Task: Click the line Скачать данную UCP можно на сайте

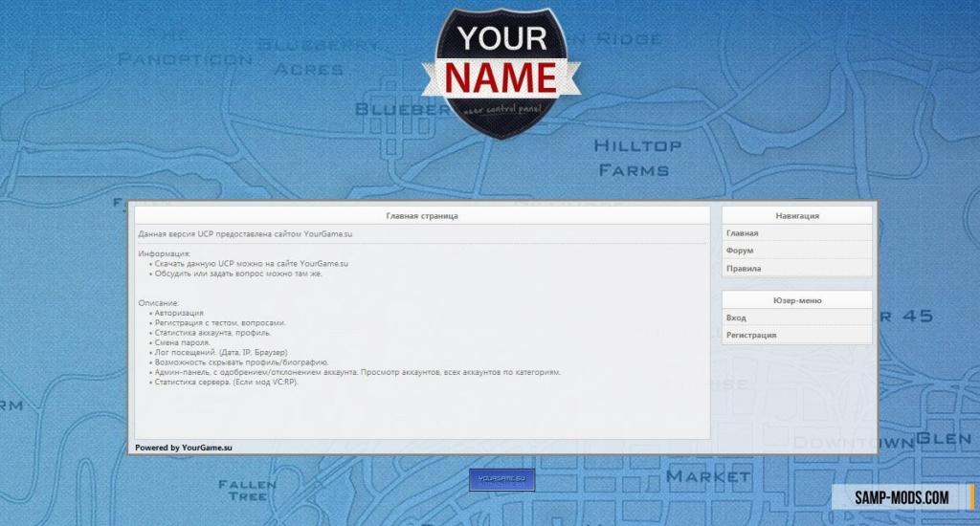Action: (x=252, y=264)
